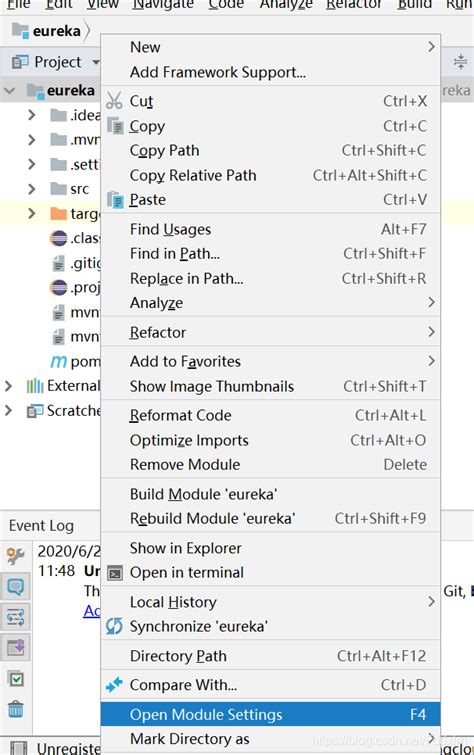Toggle the soft-wrap icon in Event Log sidebar
The image size is (474, 755).
tap(15, 617)
